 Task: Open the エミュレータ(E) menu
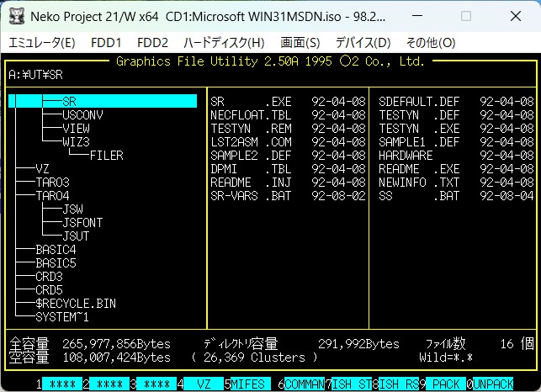tap(41, 42)
